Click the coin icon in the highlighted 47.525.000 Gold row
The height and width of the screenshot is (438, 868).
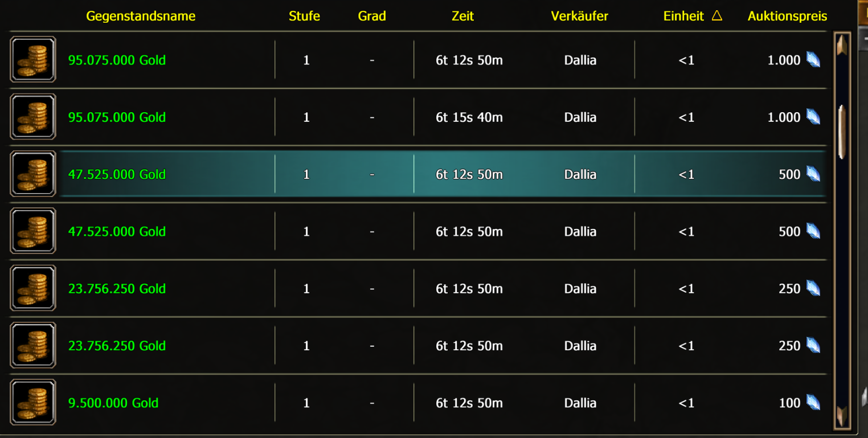pos(33,174)
